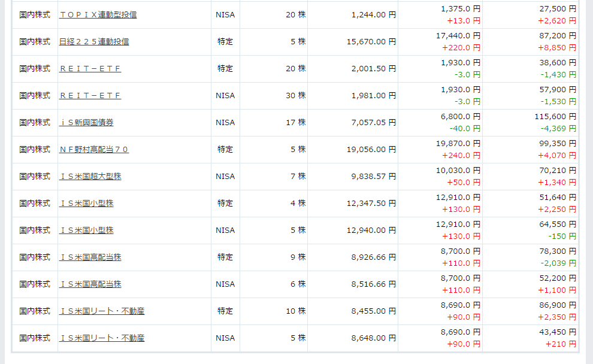
Task: Click the valuation amount 115,600 円
Action: tap(555, 116)
